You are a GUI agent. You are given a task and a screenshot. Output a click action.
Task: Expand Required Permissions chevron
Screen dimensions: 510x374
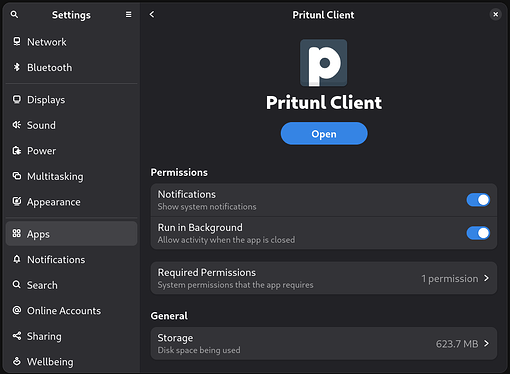point(487,278)
